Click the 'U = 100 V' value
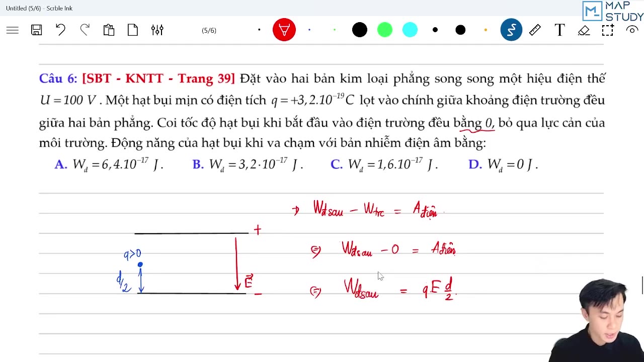 pos(68,100)
